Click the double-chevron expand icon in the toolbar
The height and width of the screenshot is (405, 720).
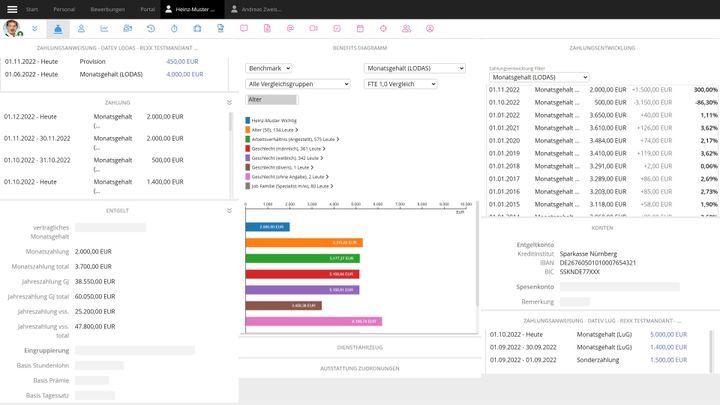pos(35,28)
